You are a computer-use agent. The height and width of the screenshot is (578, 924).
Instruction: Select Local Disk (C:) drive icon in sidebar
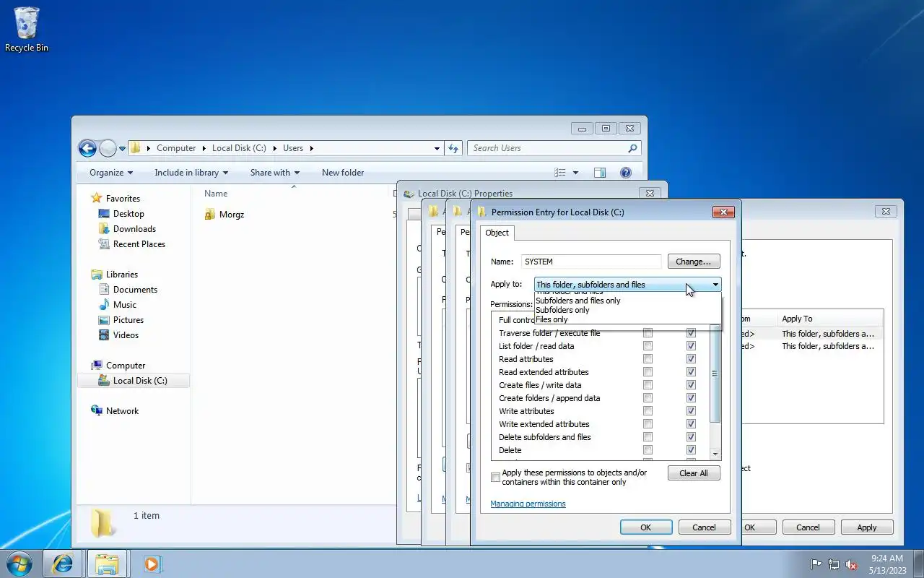(x=104, y=381)
